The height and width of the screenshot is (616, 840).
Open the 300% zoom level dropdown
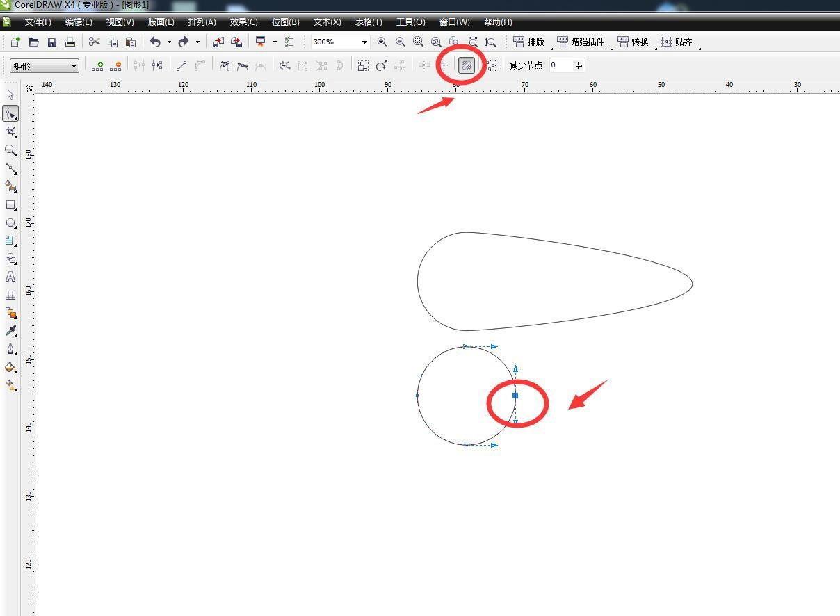point(364,42)
